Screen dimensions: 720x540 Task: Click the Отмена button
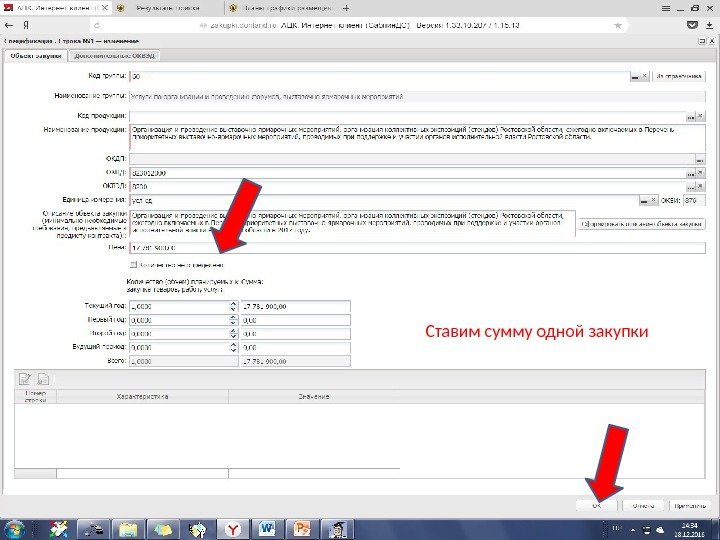point(643,506)
